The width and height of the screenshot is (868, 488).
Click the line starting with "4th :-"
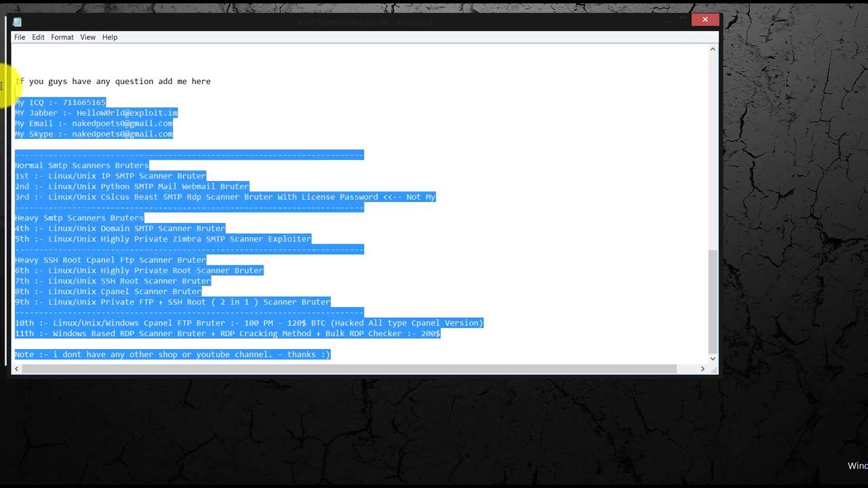[x=120, y=228]
